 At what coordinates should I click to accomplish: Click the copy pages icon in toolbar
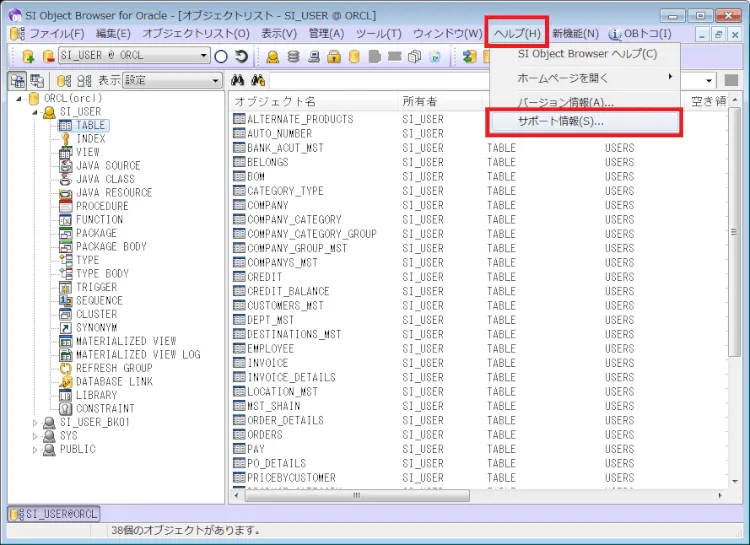pos(415,56)
